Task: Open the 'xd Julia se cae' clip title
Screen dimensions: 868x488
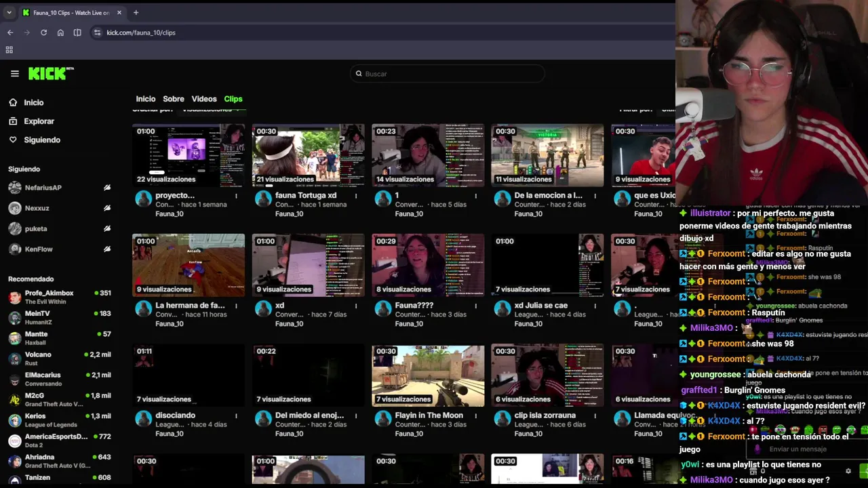Action: [541, 306]
